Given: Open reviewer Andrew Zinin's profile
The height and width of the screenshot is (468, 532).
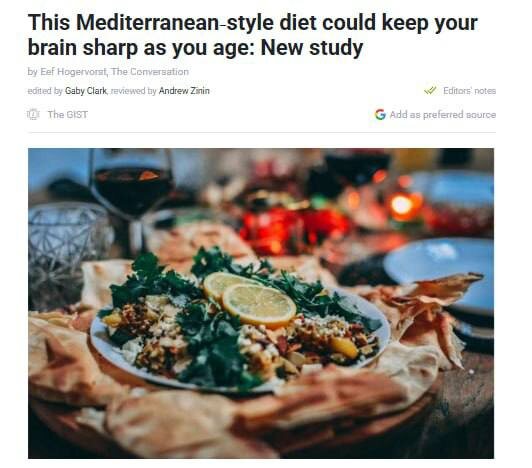Looking at the screenshot, I should [x=184, y=91].
